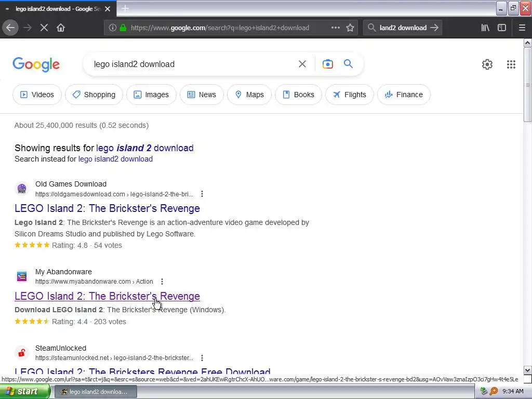Open SteamUnlocked Free Download result
This screenshot has height=399, width=532.
142,370
